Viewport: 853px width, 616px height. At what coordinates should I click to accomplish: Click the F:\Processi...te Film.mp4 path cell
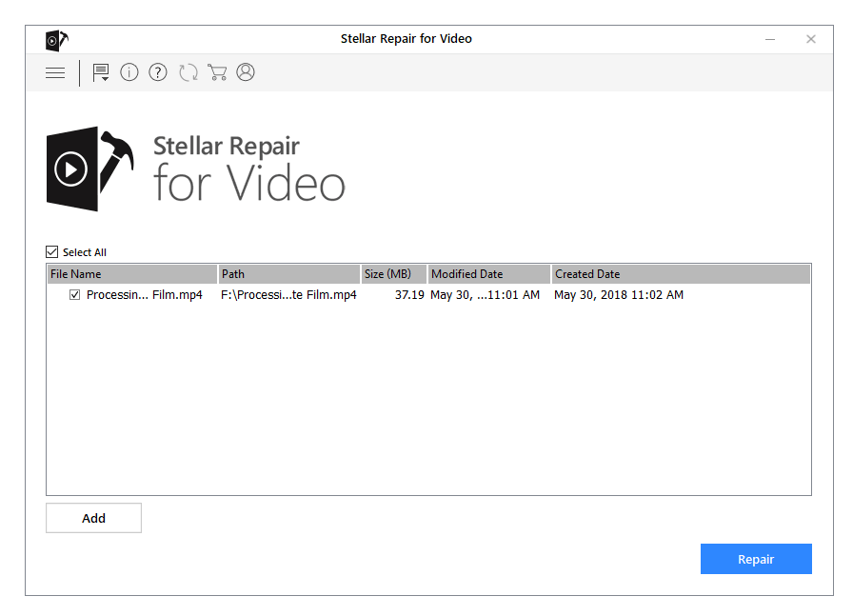(288, 295)
